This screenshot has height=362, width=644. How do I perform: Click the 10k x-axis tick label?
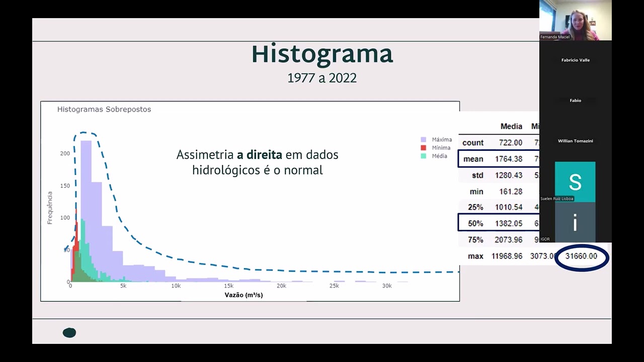[176, 286]
